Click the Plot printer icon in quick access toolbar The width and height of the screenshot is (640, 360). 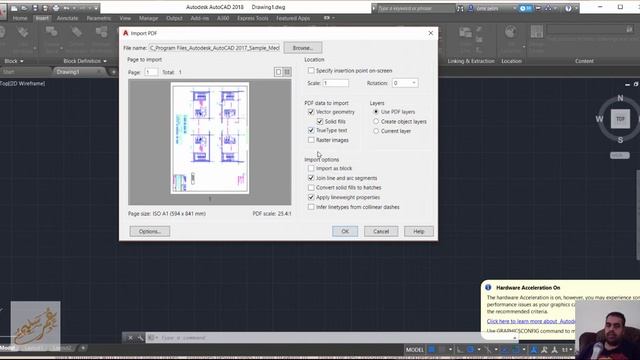56,8
